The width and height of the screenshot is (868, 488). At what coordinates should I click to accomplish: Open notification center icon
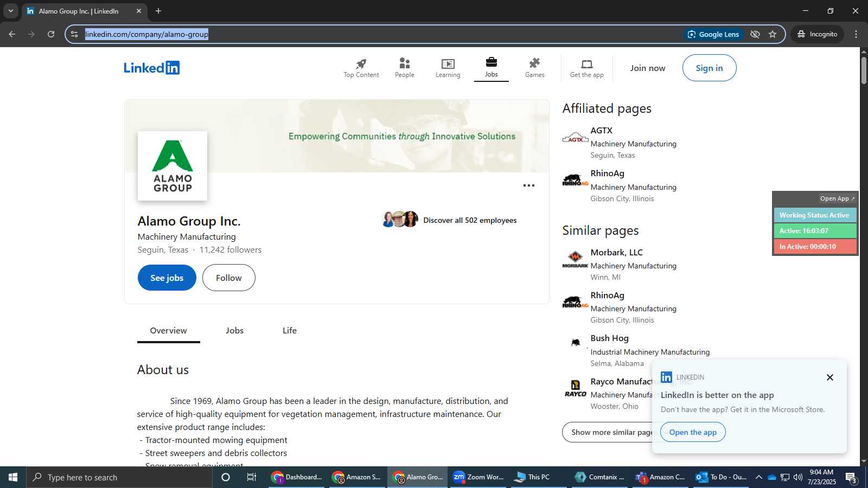tap(851, 477)
